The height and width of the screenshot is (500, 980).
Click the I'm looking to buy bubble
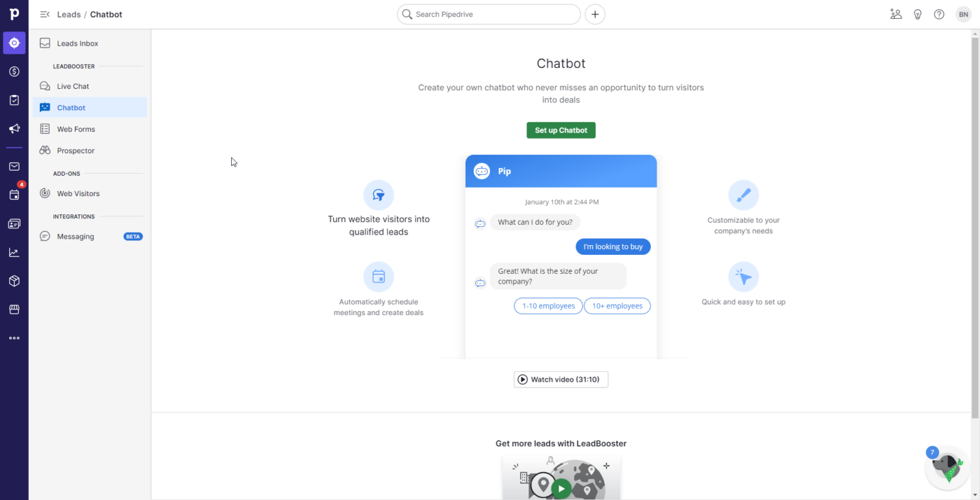[613, 246]
